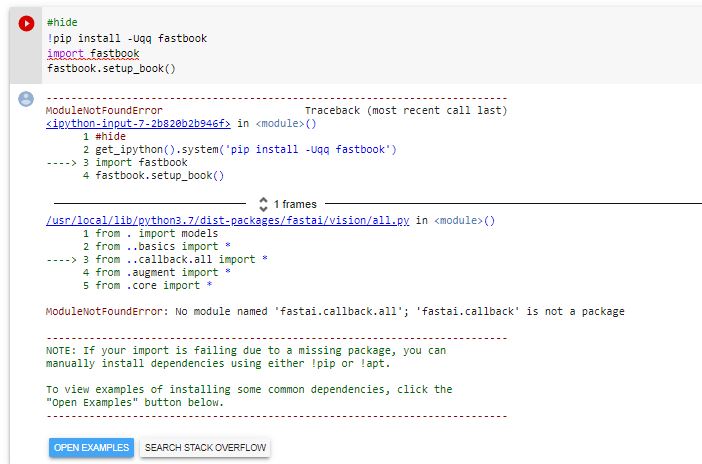Screen dimensions: 702x464
Task: Click the up-down arrows icon beside "1 frames"
Action: pos(264,203)
